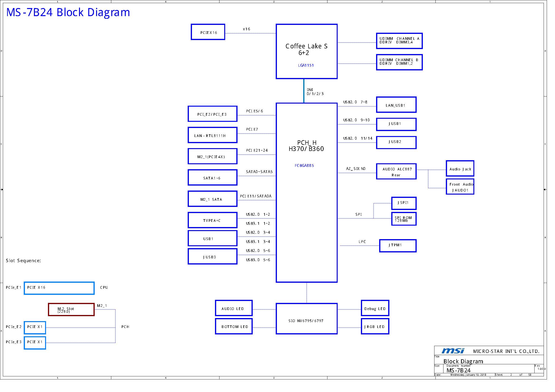Click the "Front Audio JAUDO1" block
The image size is (555, 392).
pyautogui.click(x=460, y=187)
